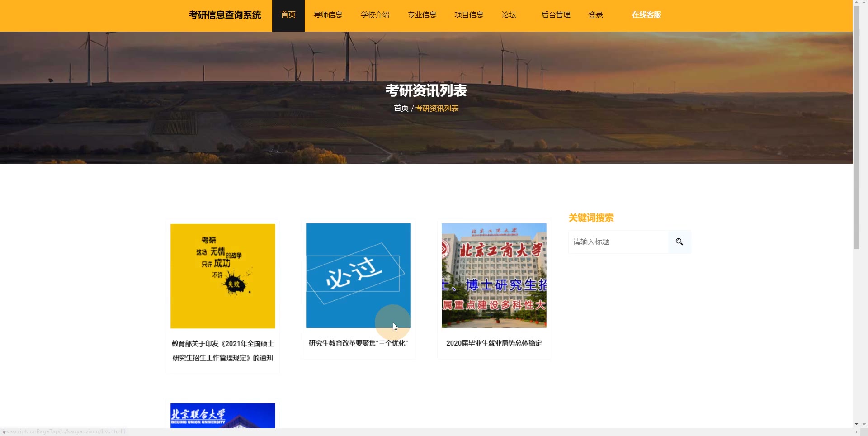Focus the 请输入标题 search input

[x=618, y=242]
